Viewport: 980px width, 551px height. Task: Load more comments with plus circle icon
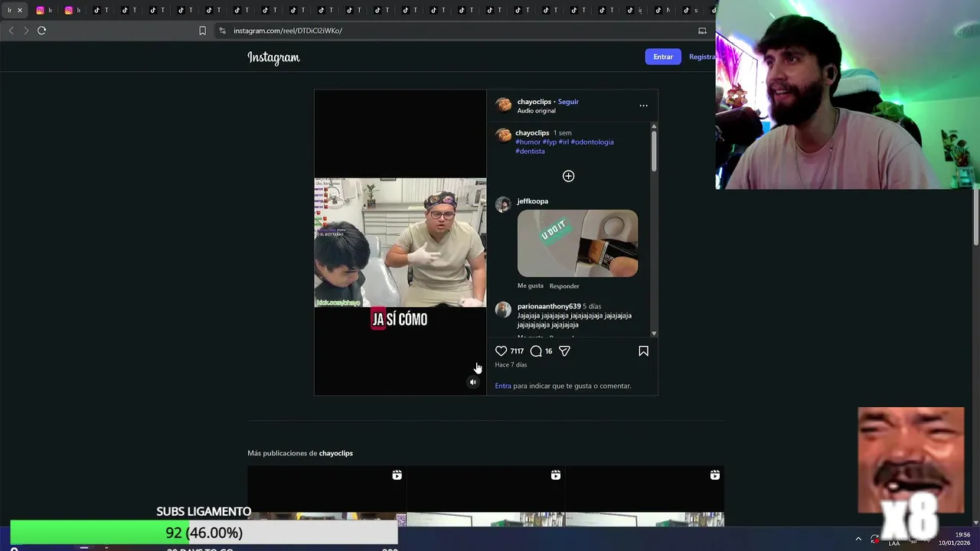tap(569, 176)
